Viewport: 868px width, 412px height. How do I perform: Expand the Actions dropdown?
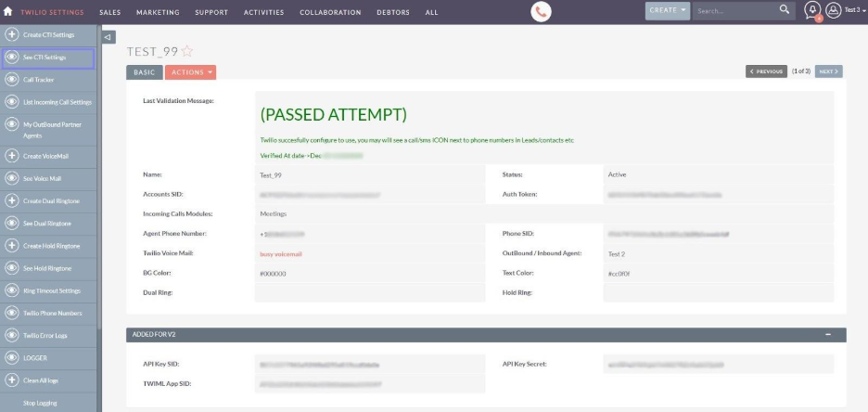pyautogui.click(x=190, y=72)
